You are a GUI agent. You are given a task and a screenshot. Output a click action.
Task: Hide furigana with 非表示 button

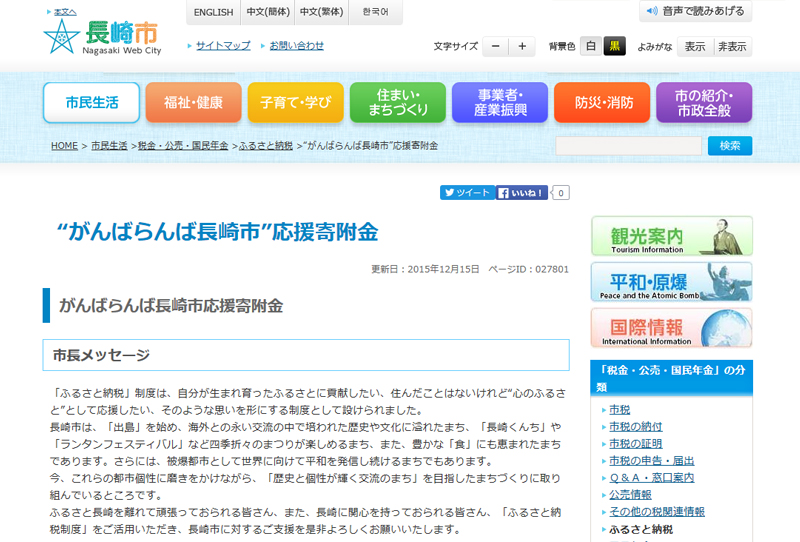tap(732, 47)
